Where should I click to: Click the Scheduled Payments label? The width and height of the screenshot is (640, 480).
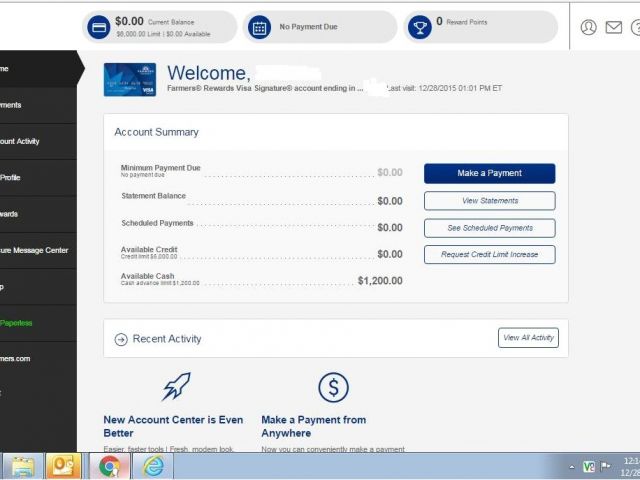tap(157, 223)
